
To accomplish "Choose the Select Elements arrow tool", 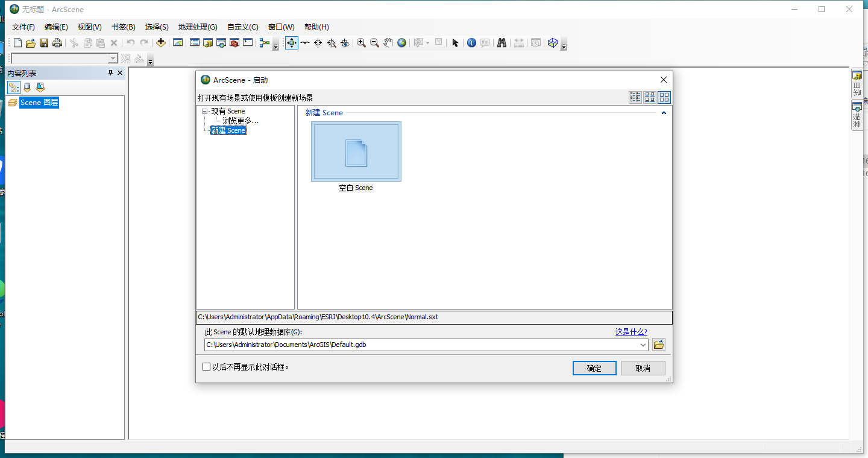I will pyautogui.click(x=455, y=43).
